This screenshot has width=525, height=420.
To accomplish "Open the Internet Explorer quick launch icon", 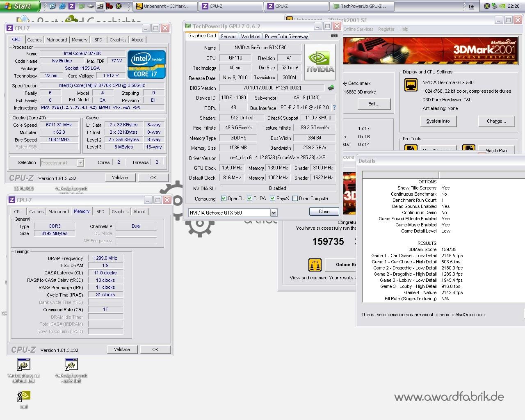I will [62, 6].
